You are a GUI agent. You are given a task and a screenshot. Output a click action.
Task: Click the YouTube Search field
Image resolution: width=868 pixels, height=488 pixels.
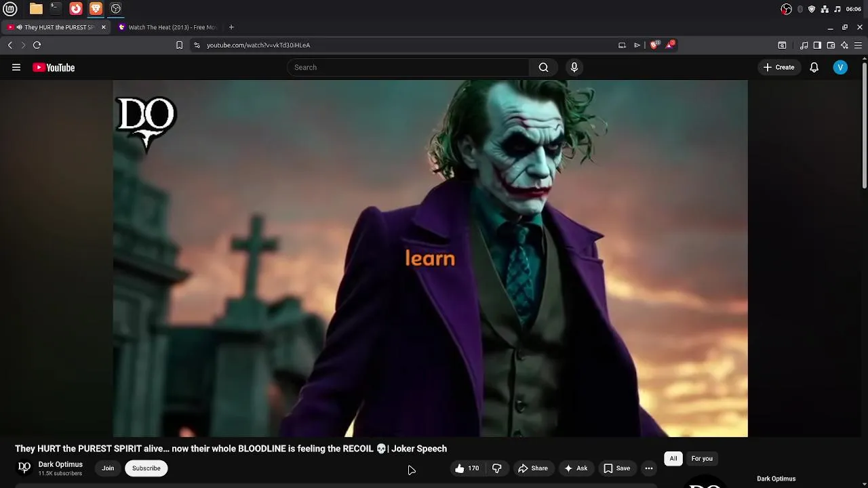click(x=408, y=67)
